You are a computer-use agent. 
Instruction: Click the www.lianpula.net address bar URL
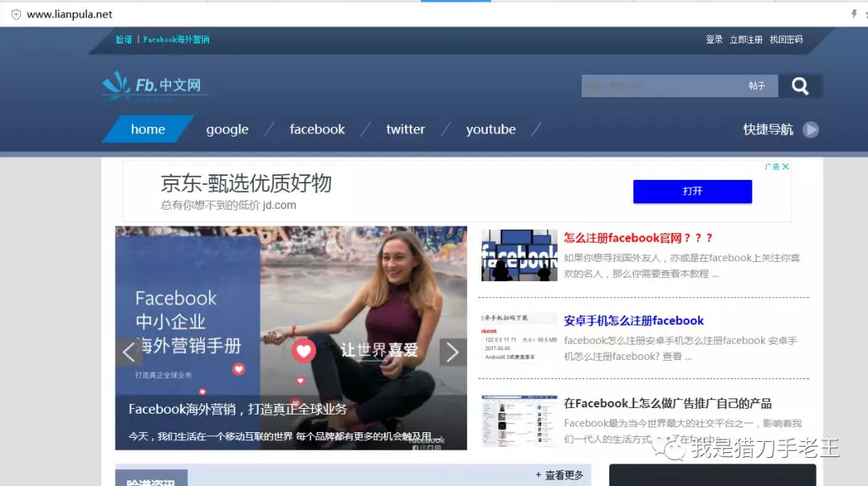(69, 14)
